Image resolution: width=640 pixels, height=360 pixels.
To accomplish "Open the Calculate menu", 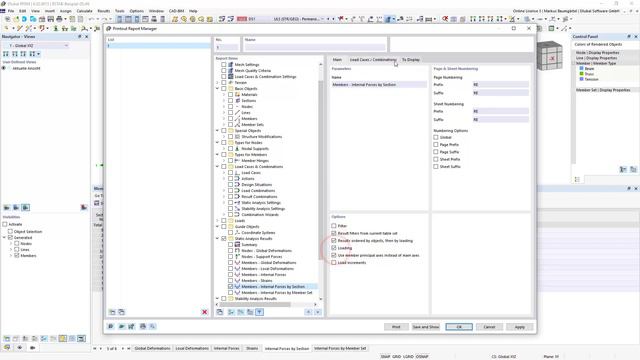I will 84,11.
